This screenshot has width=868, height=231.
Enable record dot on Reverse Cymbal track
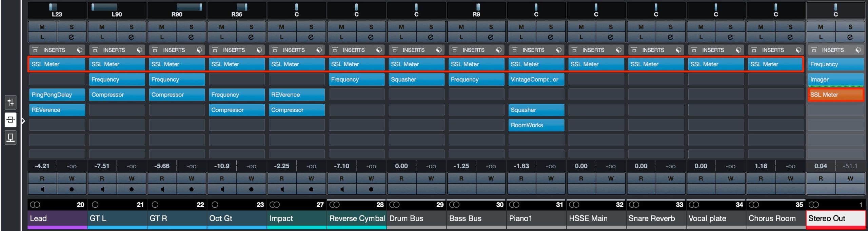pyautogui.click(x=371, y=189)
